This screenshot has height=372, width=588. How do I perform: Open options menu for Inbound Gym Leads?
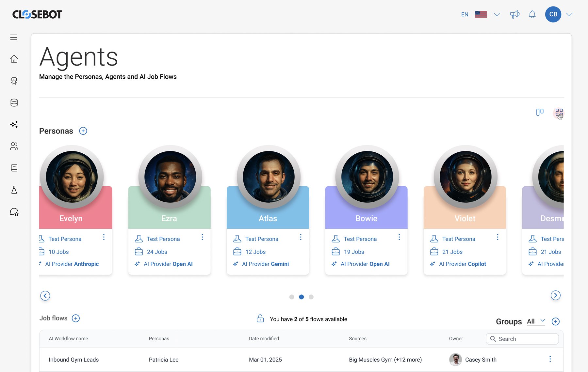(550, 359)
